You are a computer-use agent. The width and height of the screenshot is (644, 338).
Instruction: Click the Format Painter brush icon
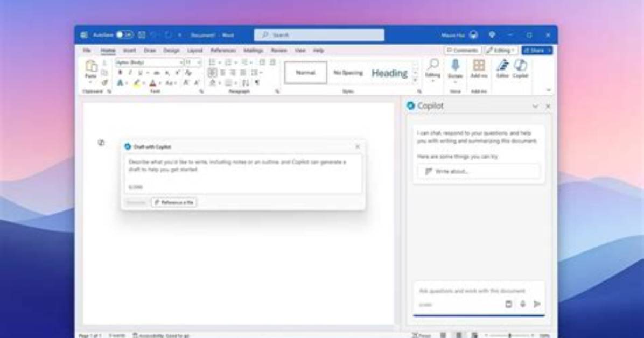coord(104,82)
